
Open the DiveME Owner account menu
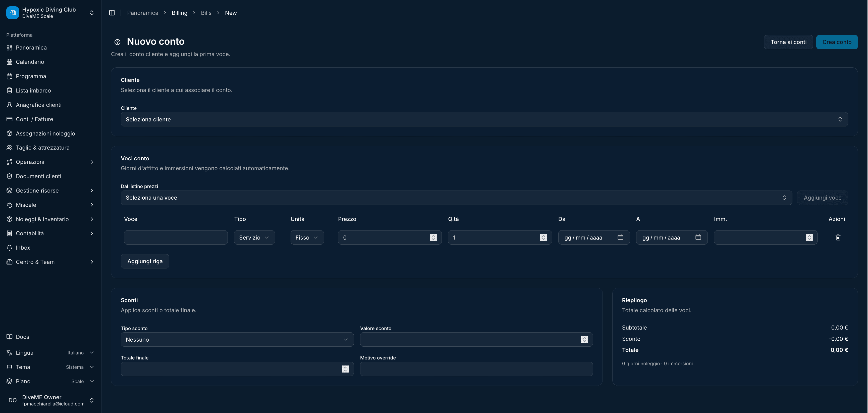(50, 400)
